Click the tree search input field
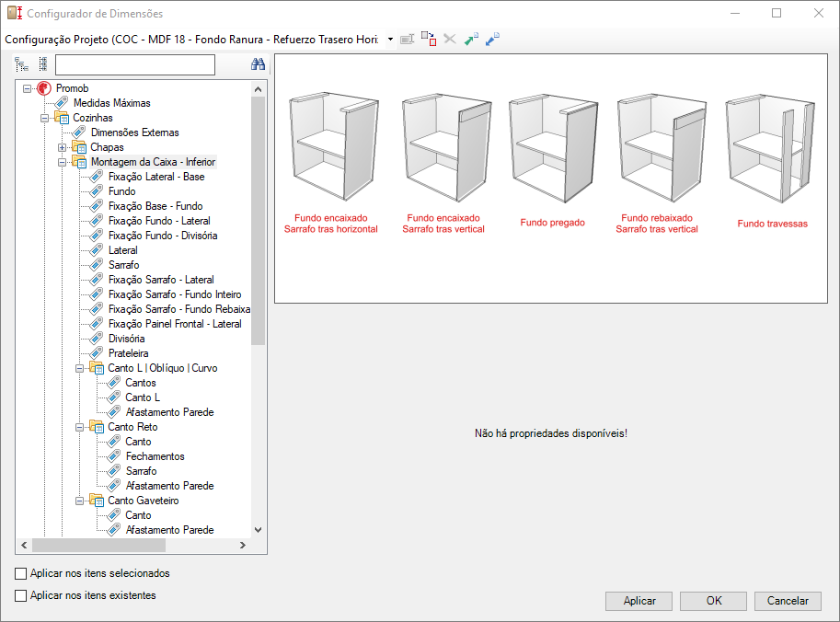Screen dimensions: 840x622 (x=135, y=64)
